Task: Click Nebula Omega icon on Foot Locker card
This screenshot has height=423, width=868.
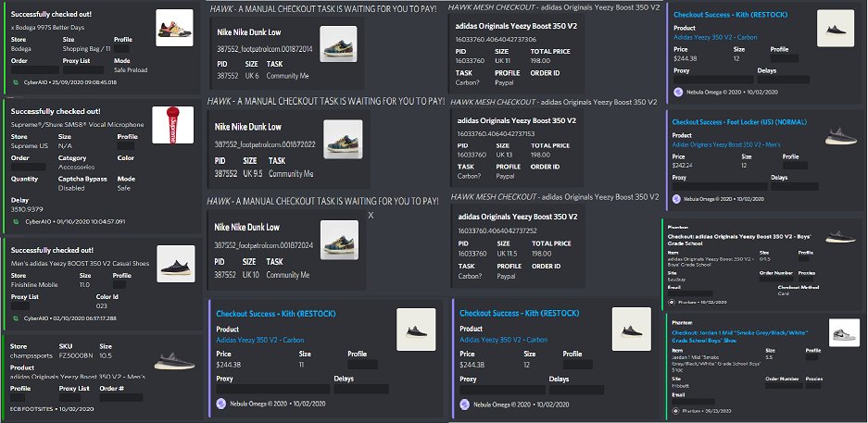Action: pos(676,199)
